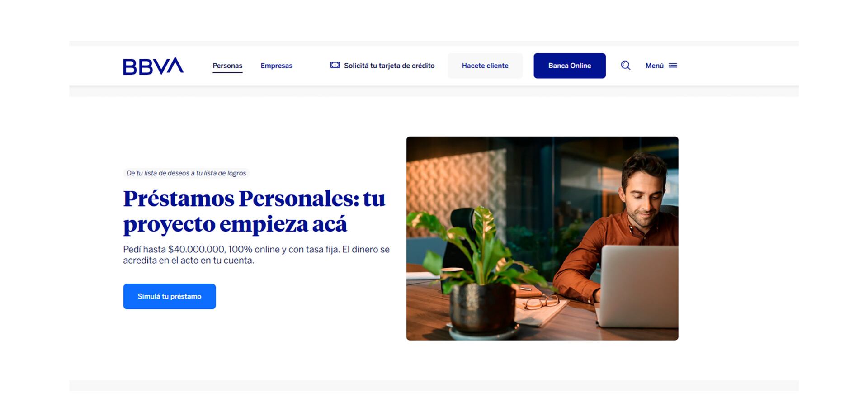The width and height of the screenshot is (868, 417).
Task: Click the Hacete cliente button
Action: pos(485,66)
